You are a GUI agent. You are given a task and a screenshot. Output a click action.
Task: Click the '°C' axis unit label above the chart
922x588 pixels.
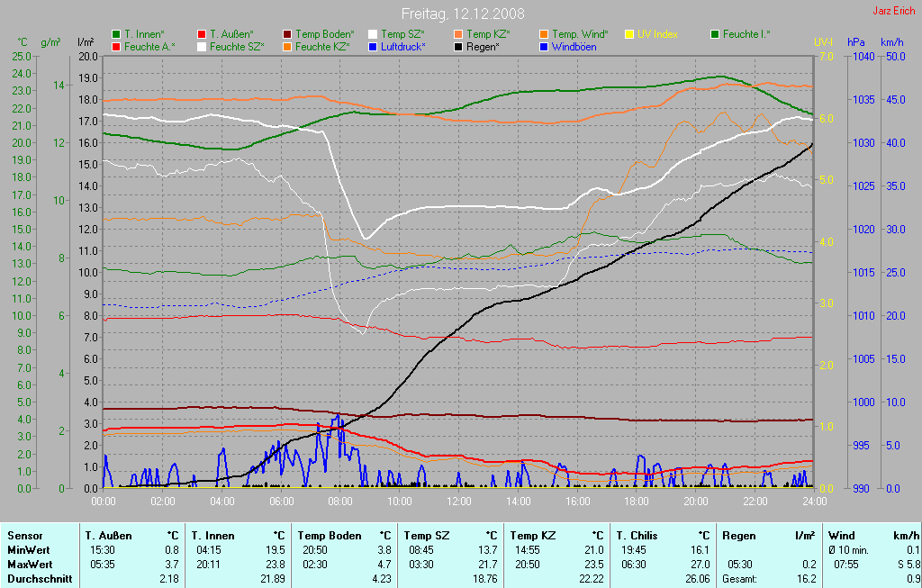tap(23, 42)
